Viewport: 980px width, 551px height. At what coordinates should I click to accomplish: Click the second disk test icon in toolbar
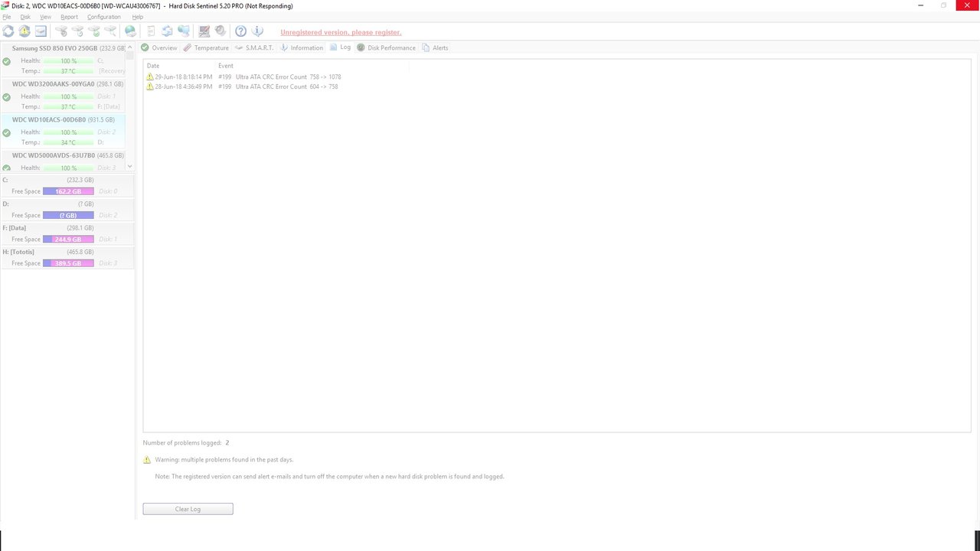tap(77, 31)
